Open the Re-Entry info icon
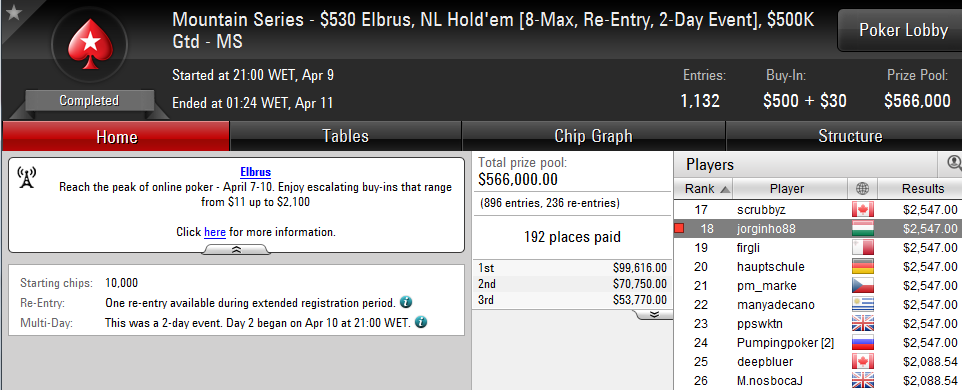This screenshot has height=390, width=962. tap(406, 302)
